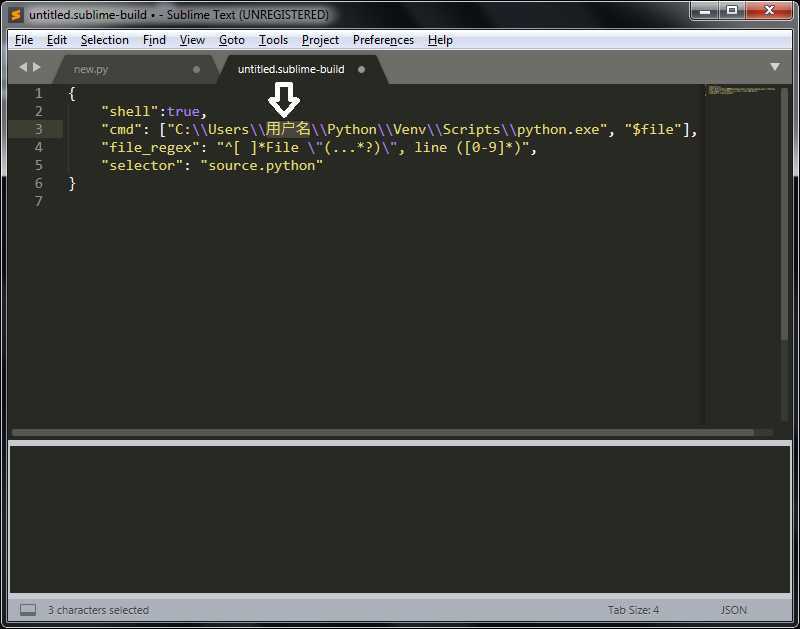Screen dimensions: 800x629
Task: Click the minimap code preview
Action: (x=741, y=90)
